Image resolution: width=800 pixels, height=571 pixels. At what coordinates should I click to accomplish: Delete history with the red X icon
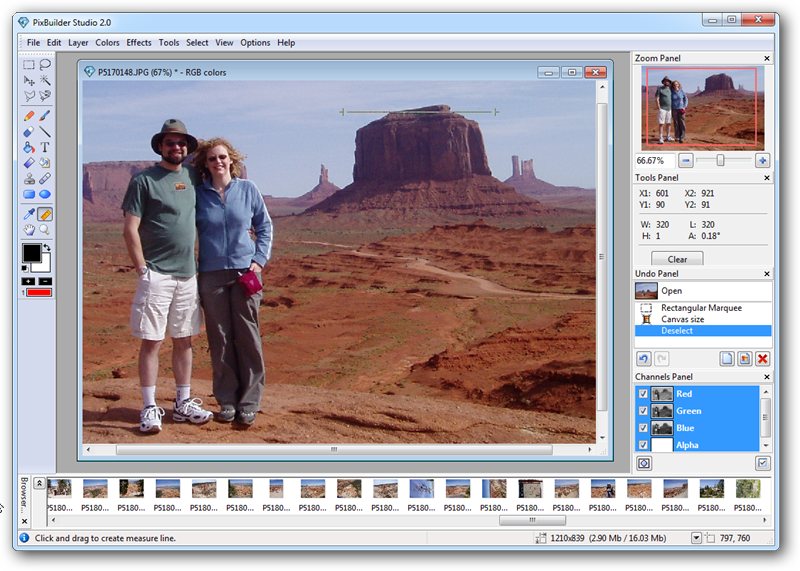(x=762, y=359)
